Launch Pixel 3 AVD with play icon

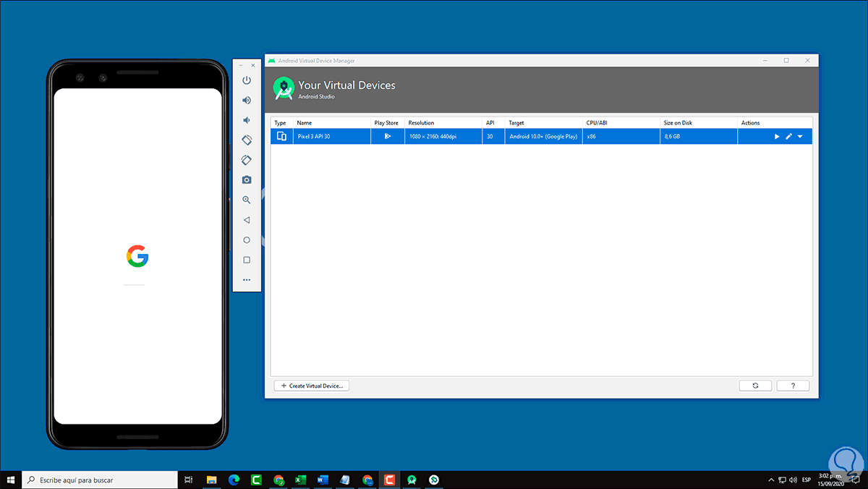pyautogui.click(x=777, y=136)
